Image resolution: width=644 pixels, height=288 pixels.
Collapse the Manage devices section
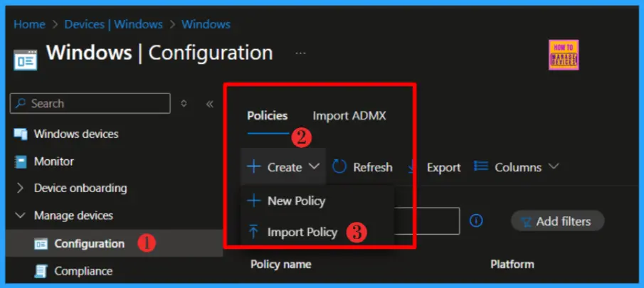[20, 215]
